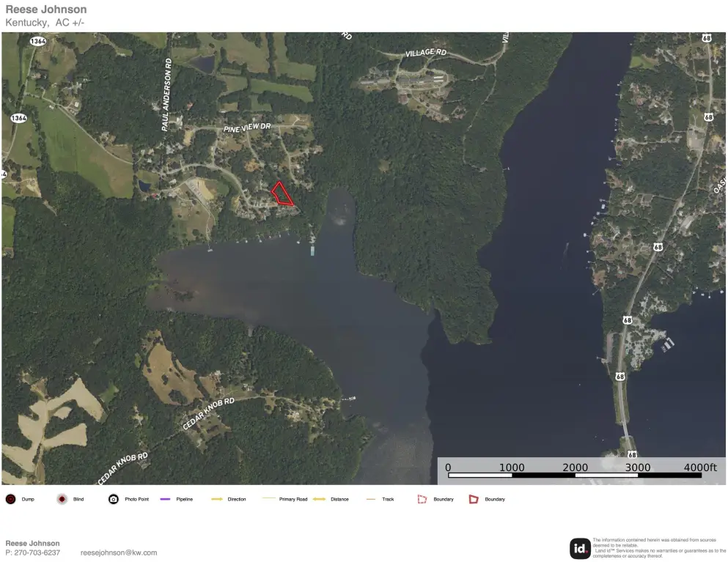Viewport: 728px width, 562px height.
Task: Click the yellow Direction arrow icon
Action: [217, 499]
